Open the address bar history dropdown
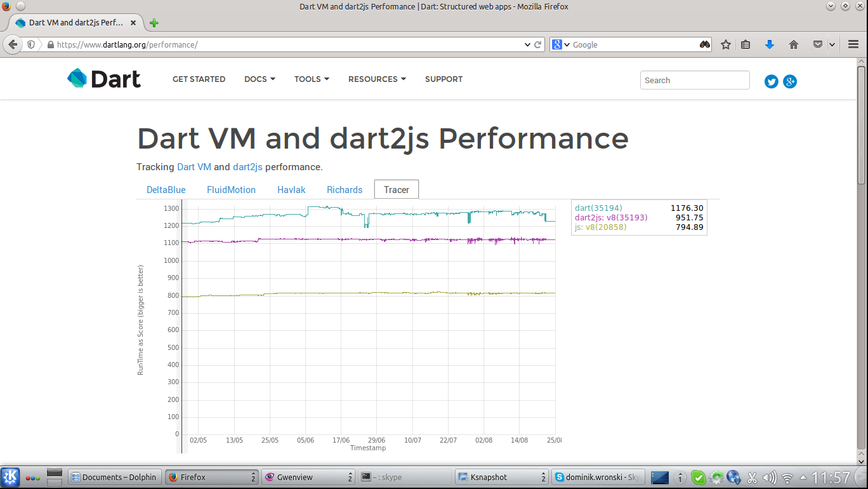This screenshot has height=489, width=868. (x=527, y=44)
